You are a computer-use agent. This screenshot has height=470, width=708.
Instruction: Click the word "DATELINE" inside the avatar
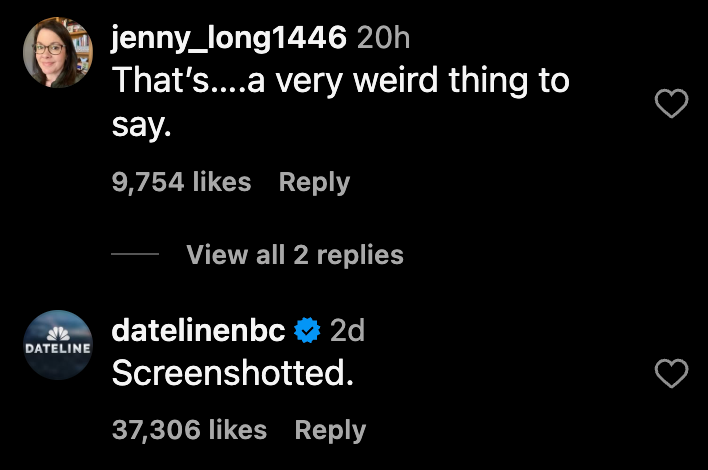click(x=58, y=347)
